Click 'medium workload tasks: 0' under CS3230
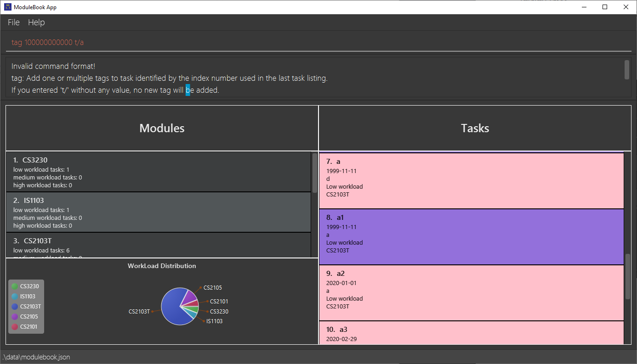This screenshot has height=364, width=637. (x=48, y=178)
